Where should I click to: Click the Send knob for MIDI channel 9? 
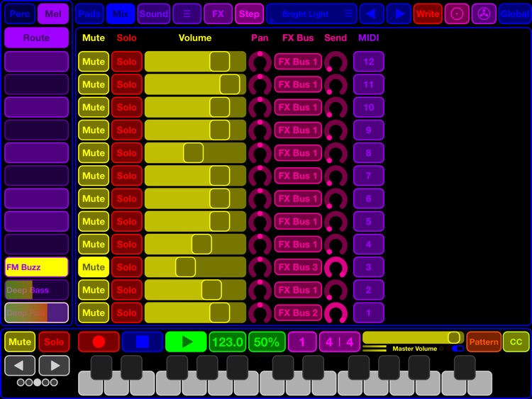click(x=336, y=130)
